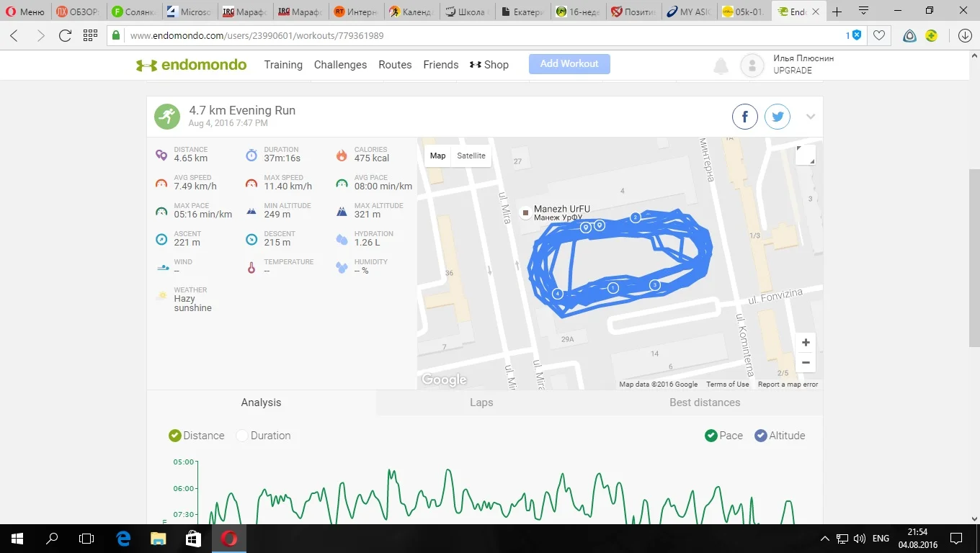
Task: Click the Wind icon
Action: click(x=163, y=267)
